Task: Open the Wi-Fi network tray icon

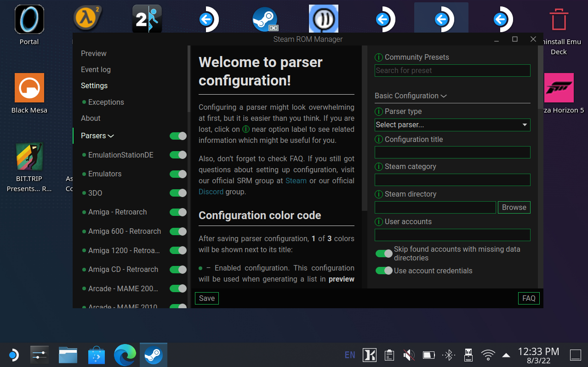Action: point(488,355)
